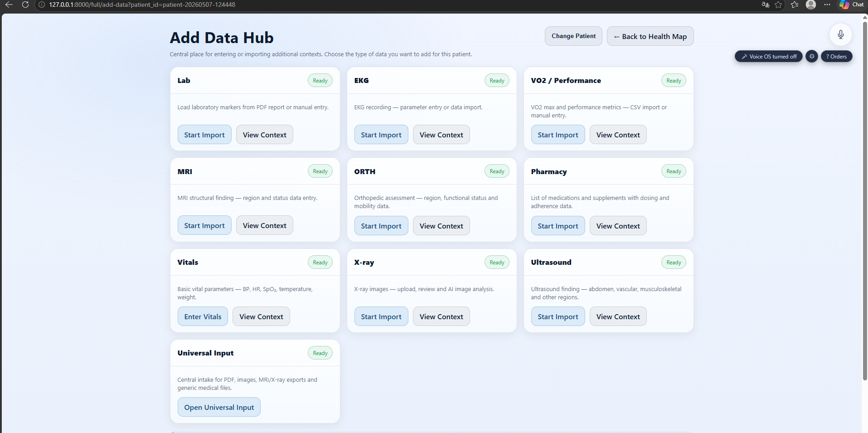View Context for Ultrasound
This screenshot has width=868, height=433.
618,316
